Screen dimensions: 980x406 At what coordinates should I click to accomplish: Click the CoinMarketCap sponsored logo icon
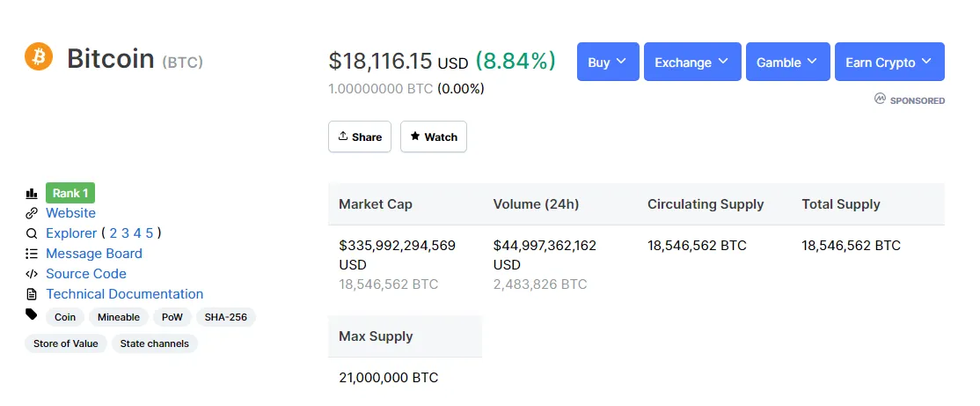coord(880,99)
